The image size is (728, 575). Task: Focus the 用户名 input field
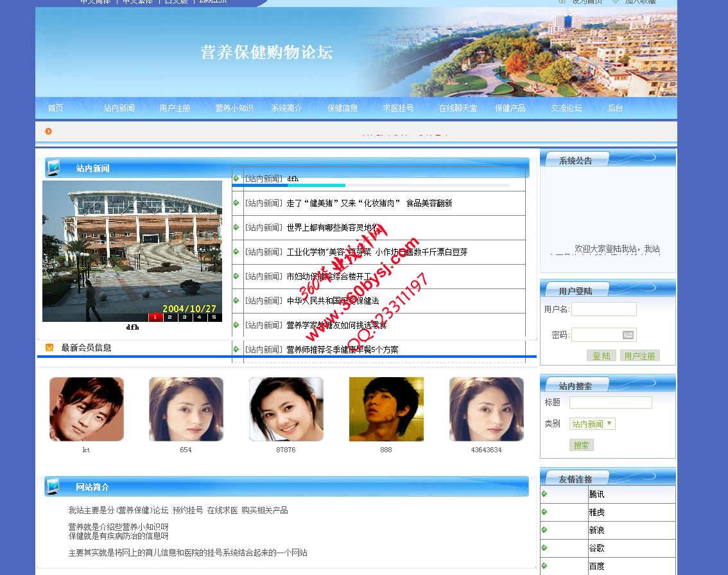(x=603, y=309)
